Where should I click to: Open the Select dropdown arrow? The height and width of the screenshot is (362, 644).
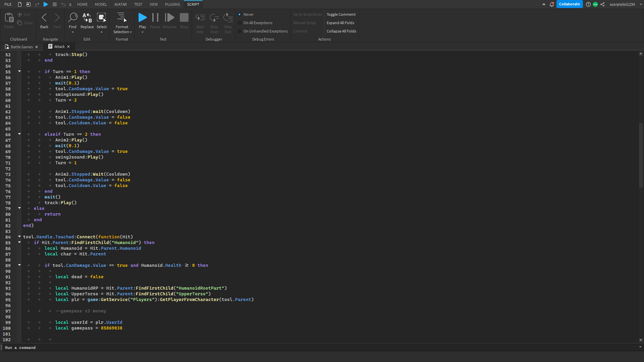101,32
